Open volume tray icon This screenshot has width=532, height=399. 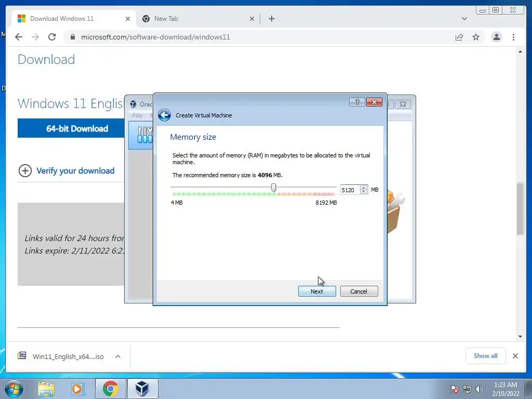pyautogui.click(x=480, y=389)
